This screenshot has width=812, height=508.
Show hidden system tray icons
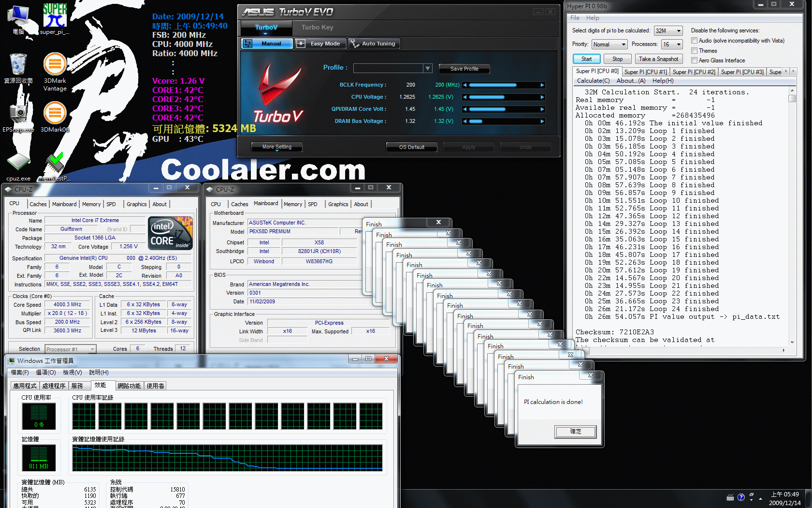(x=760, y=498)
